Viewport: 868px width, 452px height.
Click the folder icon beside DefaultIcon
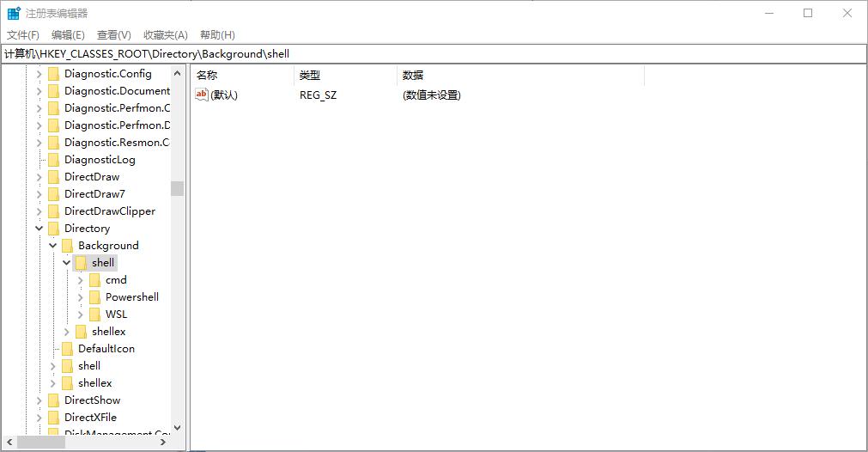point(68,348)
